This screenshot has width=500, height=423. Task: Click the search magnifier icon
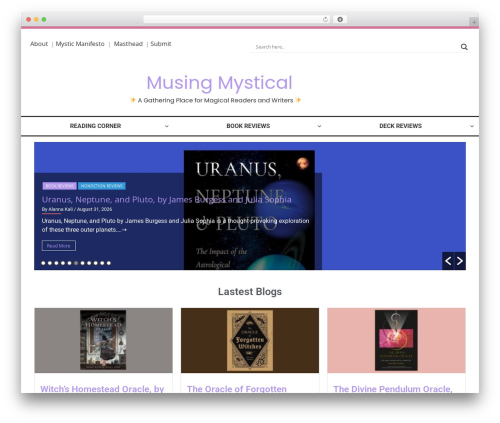click(x=464, y=47)
